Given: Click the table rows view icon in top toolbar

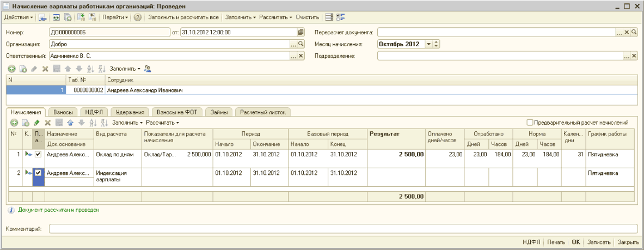Looking at the screenshot, I should (x=329, y=17).
